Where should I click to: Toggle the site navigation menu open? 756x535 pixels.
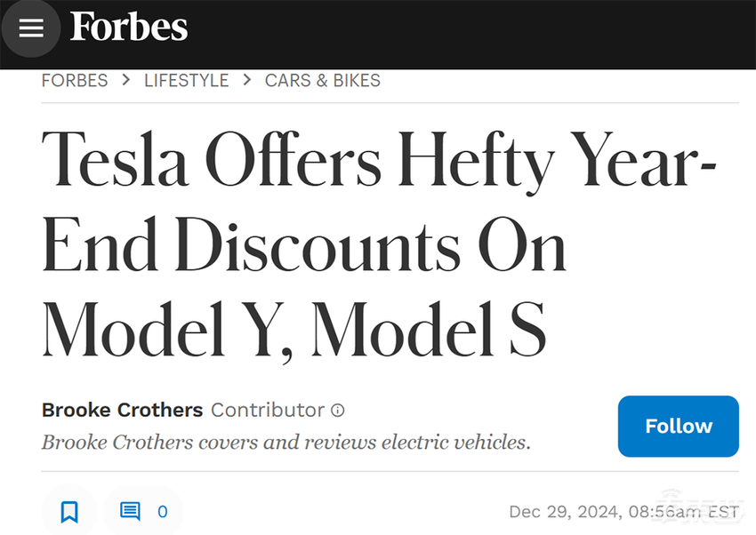31,28
